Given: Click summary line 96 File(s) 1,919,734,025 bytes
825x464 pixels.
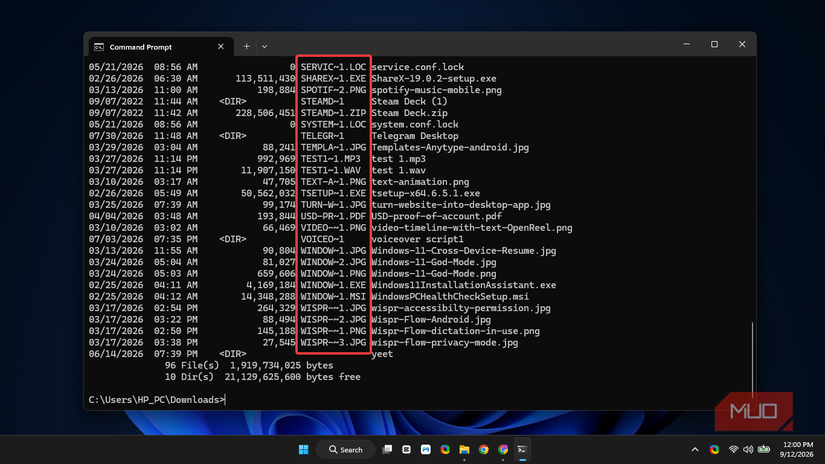Looking at the screenshot, I should [249, 366].
